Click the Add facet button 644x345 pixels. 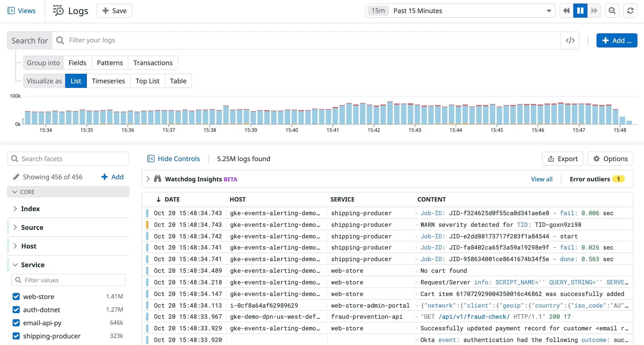[112, 177]
